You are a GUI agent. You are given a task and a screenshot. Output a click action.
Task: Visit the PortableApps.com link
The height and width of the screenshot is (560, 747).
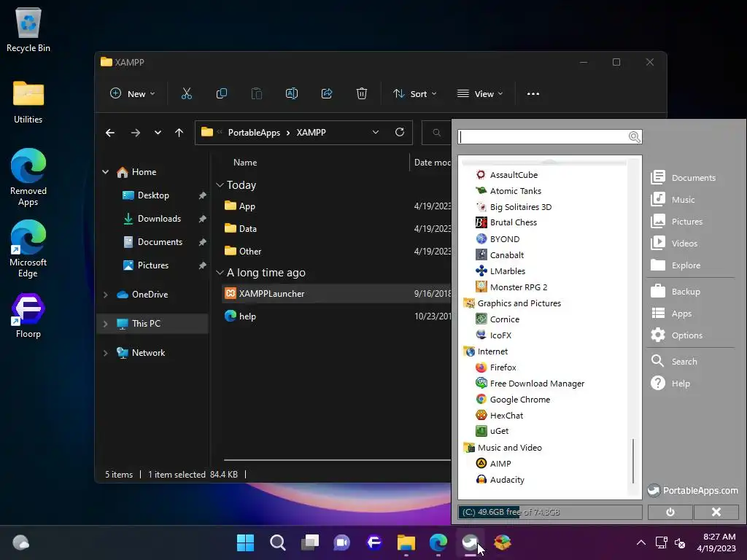coord(693,491)
